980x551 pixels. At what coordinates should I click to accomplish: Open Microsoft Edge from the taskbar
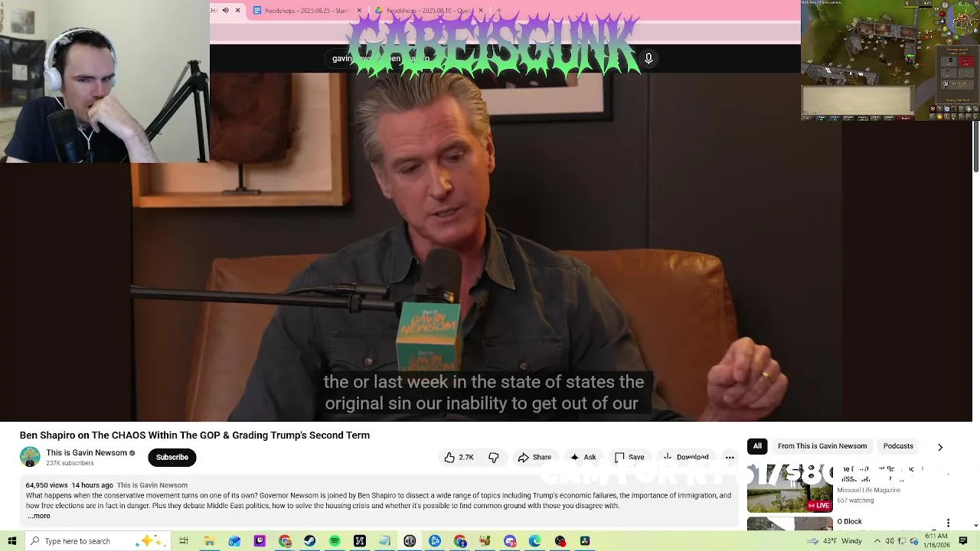(535, 541)
